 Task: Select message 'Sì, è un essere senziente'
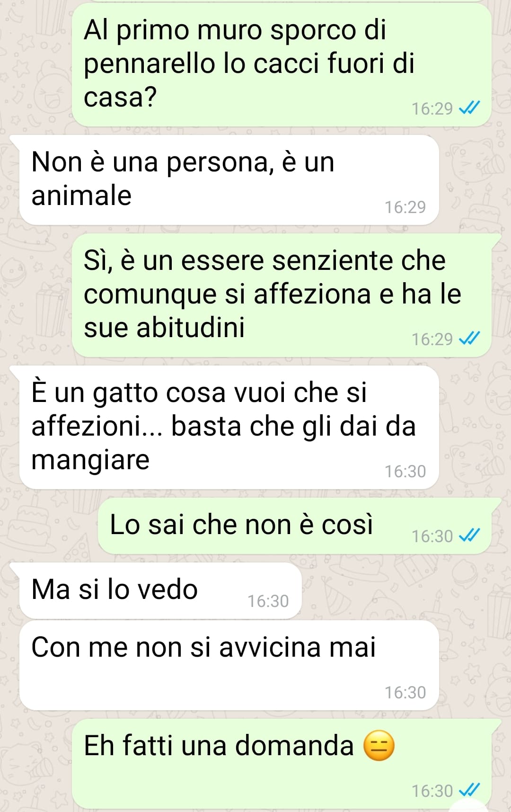(282, 295)
